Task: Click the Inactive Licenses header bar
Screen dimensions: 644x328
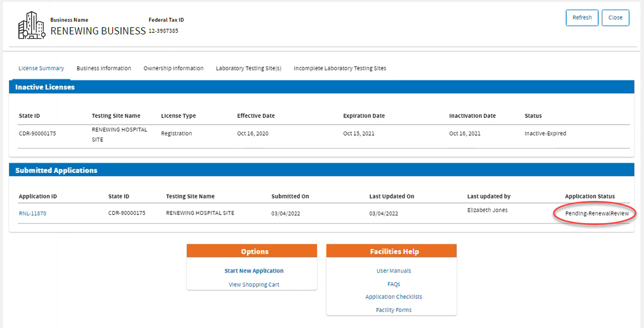Action: (x=44, y=87)
